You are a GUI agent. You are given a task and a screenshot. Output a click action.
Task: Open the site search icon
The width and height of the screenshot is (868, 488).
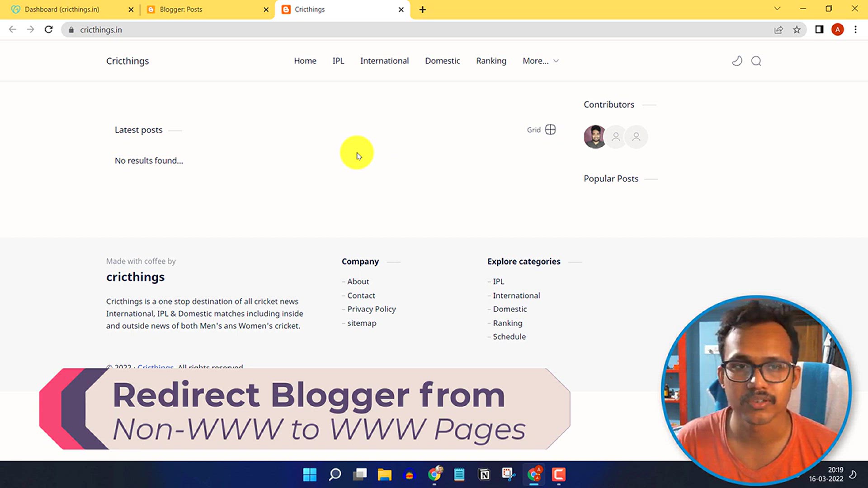tap(756, 61)
